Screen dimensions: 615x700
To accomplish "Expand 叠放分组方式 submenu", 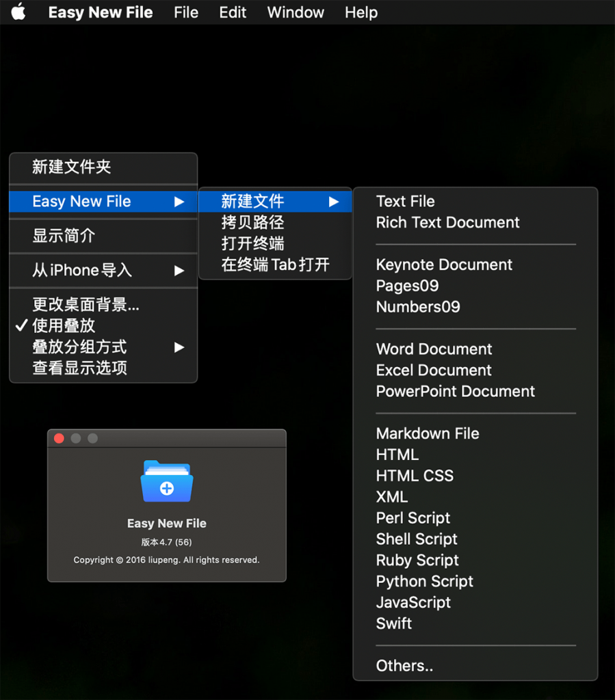I will point(103,347).
